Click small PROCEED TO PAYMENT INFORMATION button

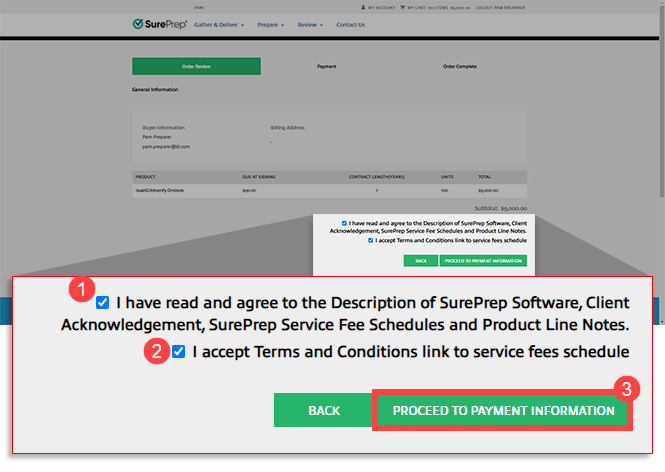(483, 261)
